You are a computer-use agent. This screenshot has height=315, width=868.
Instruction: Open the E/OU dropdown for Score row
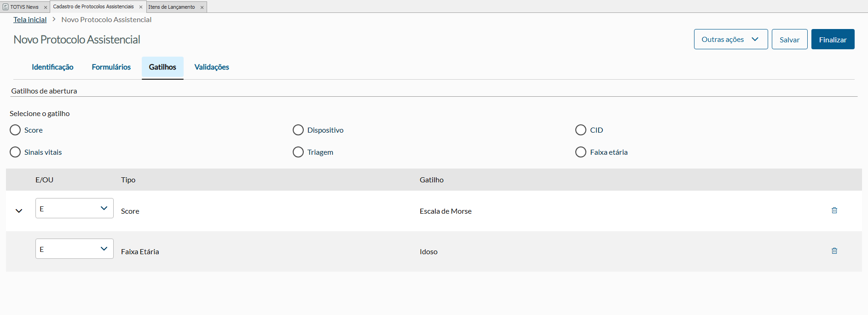click(x=74, y=208)
